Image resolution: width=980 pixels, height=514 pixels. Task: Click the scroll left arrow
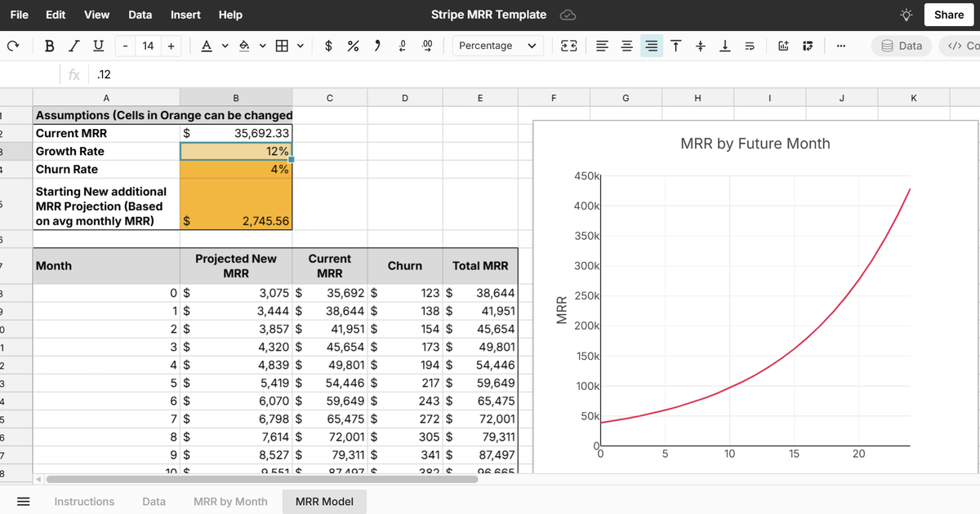point(38,479)
